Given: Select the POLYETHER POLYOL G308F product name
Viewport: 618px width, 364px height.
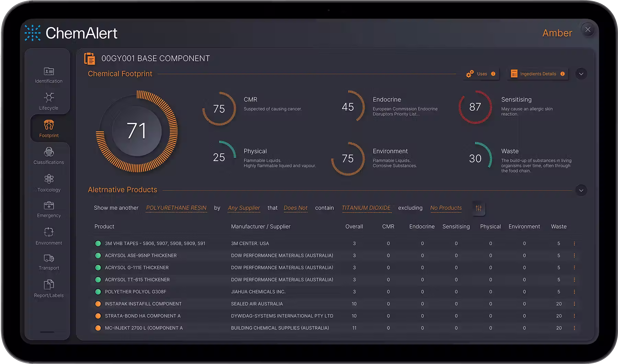Looking at the screenshot, I should tap(136, 292).
